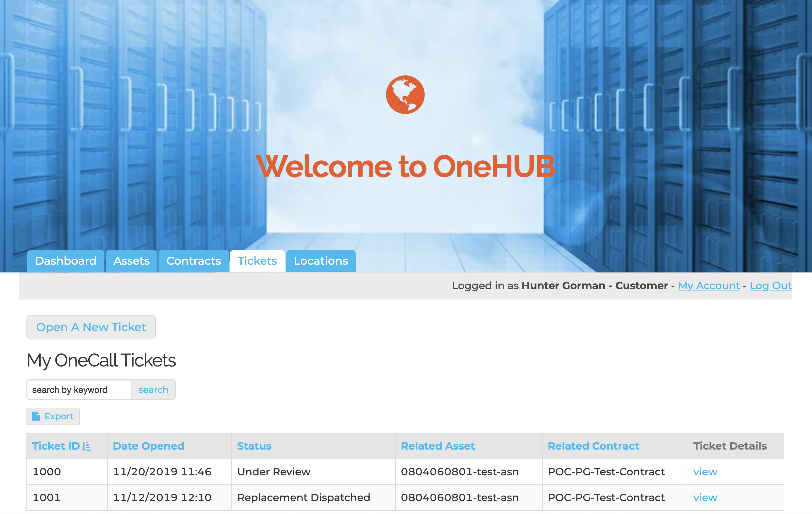Click the orange globe OneHUB logo
This screenshot has width=812, height=514.
tap(405, 94)
